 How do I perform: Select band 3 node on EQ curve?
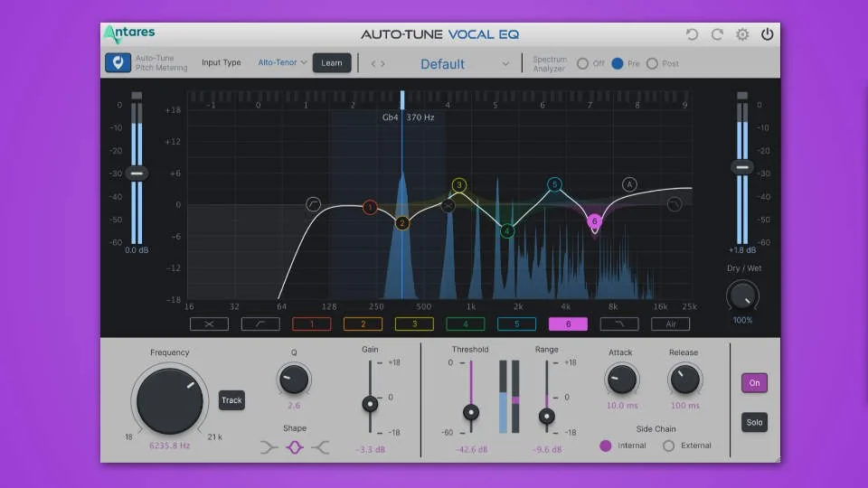[459, 184]
